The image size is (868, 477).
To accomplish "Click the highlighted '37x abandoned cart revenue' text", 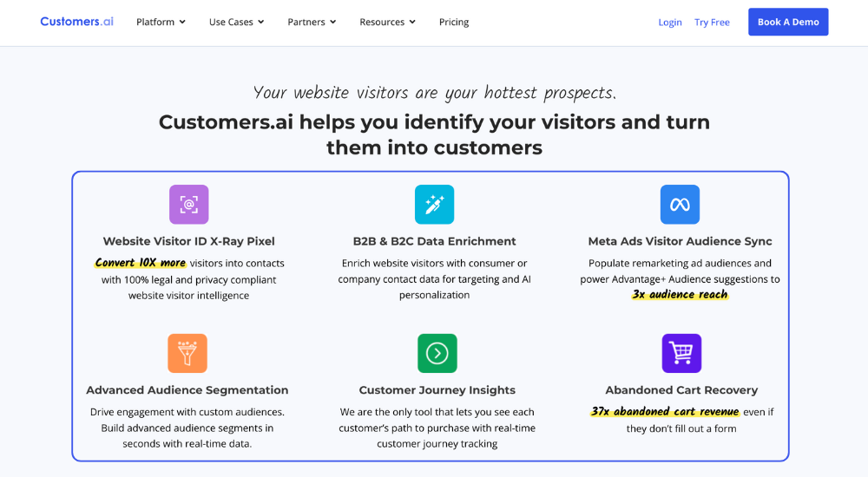I will (664, 412).
